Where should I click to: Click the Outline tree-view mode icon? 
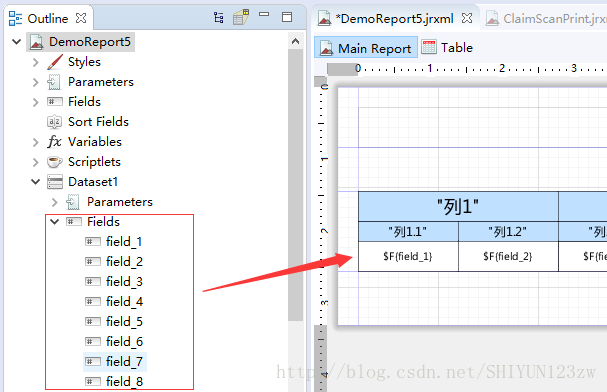(219, 17)
